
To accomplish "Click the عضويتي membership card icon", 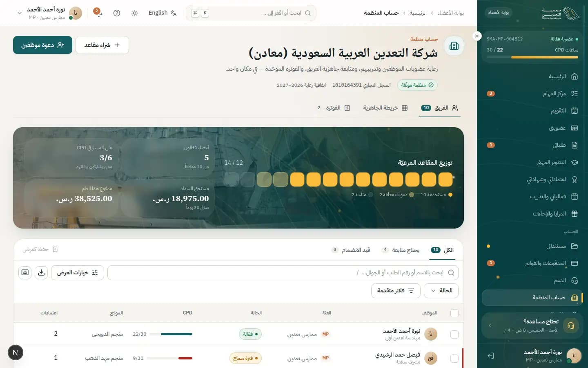I will click(575, 128).
